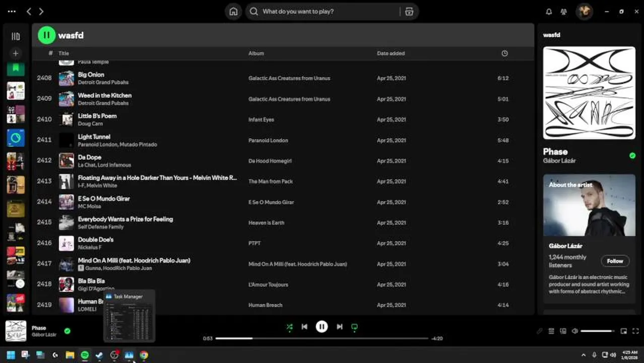The image size is (644, 363).
Task: Create a playlist with the plus icon
Action: 16,53
